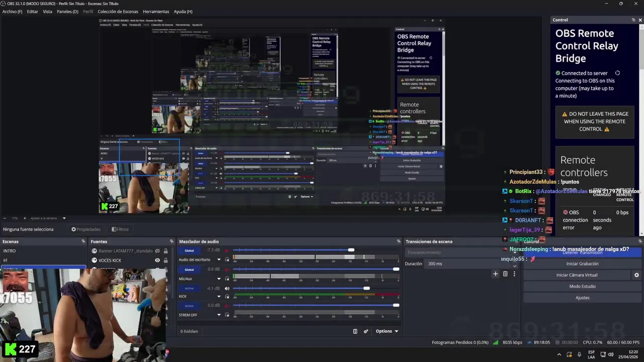The width and height of the screenshot is (644, 362).
Task: Show hidden system tray icons chevron
Action: [x=559, y=354]
